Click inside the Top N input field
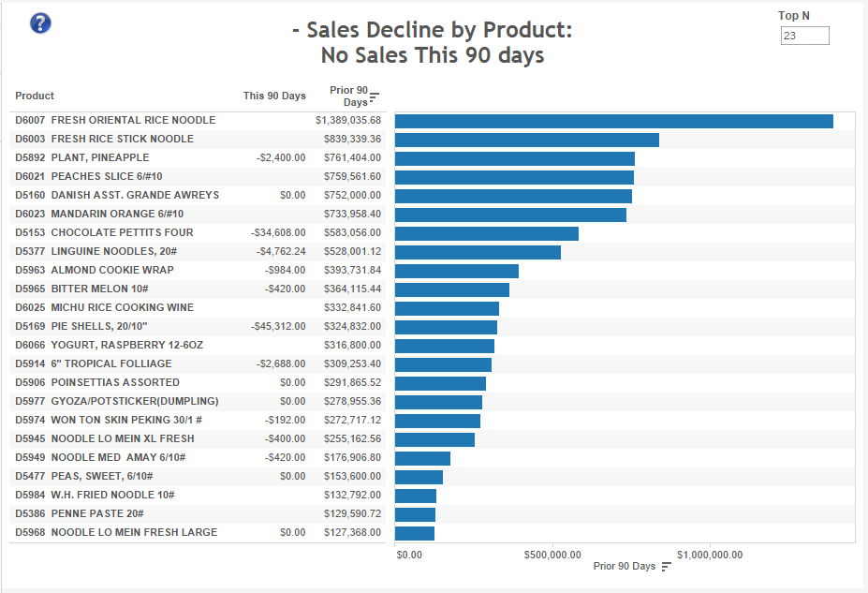This screenshot has height=593, width=868. coord(805,36)
